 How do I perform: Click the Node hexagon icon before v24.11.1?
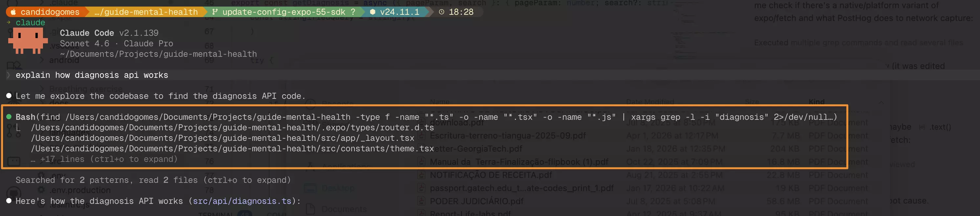tap(373, 12)
